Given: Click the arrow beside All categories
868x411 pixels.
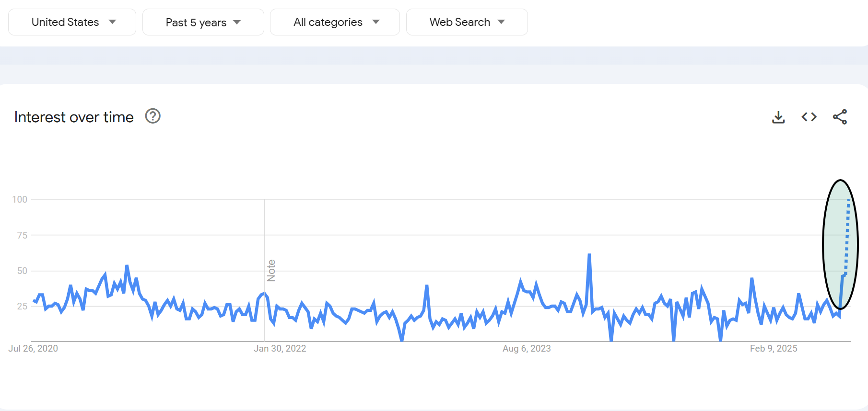Looking at the screenshot, I should (x=376, y=22).
